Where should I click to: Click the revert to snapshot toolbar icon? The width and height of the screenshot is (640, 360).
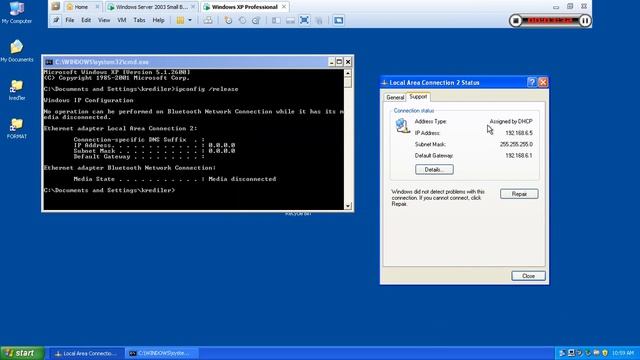[x=242, y=20]
